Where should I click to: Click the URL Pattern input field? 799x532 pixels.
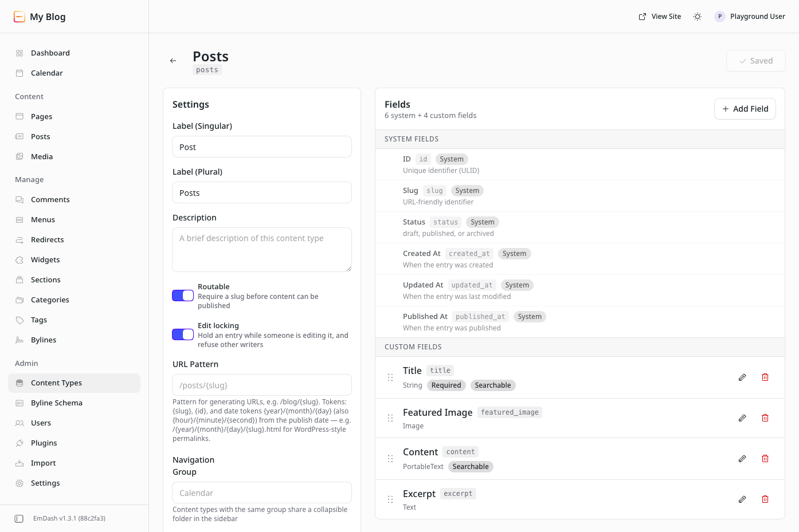click(x=262, y=385)
